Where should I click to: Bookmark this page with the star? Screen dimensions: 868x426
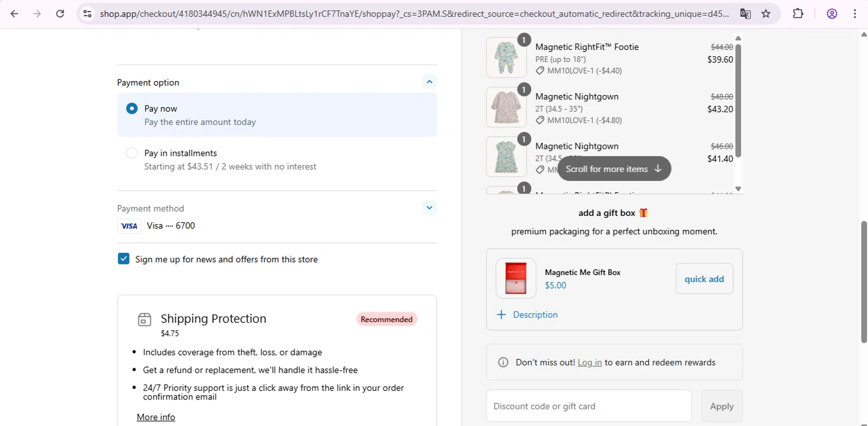click(x=766, y=14)
